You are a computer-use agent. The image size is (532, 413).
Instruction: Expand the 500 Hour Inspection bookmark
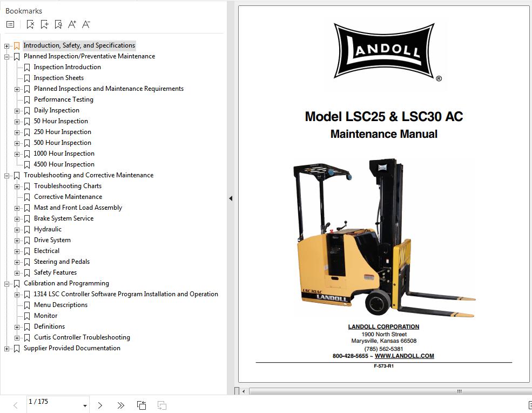(x=17, y=143)
